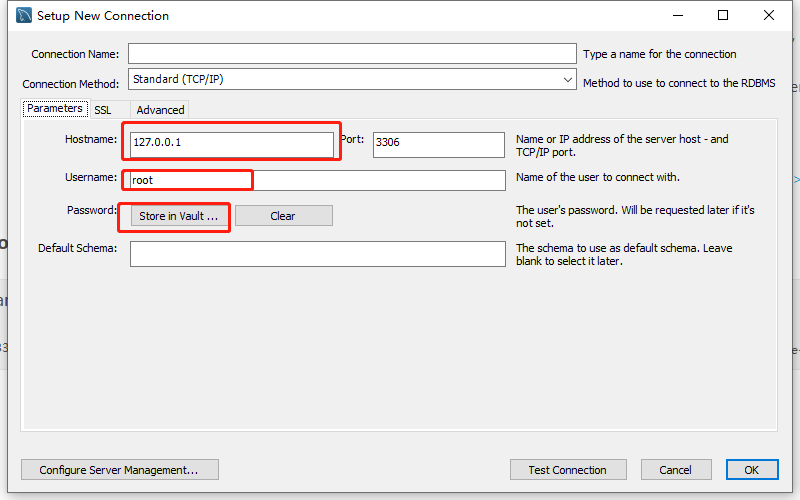
Task: Open the Connection Method dropdown
Action: click(x=352, y=79)
